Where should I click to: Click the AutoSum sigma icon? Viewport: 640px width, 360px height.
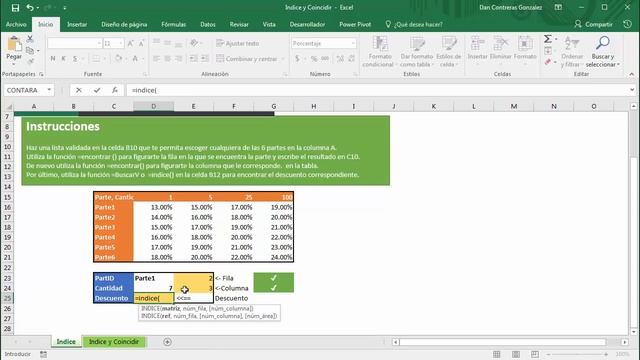click(547, 39)
